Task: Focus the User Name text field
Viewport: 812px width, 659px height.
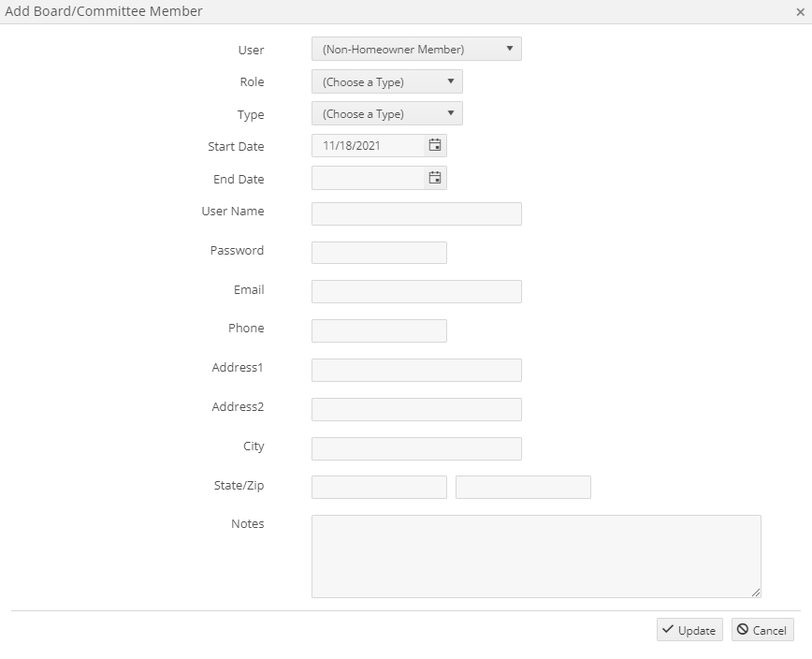Action: [416, 214]
